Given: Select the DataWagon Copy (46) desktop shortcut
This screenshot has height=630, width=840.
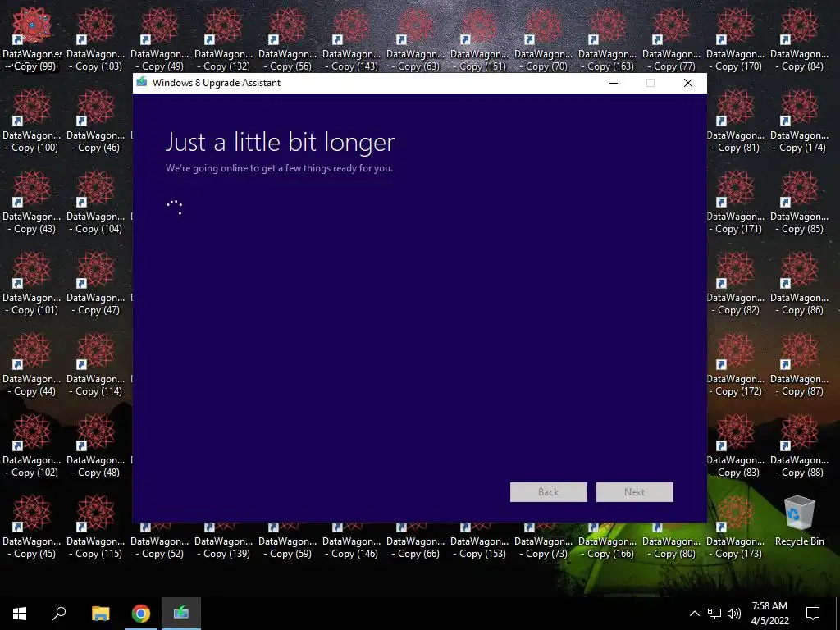Looking at the screenshot, I should pos(95,121).
